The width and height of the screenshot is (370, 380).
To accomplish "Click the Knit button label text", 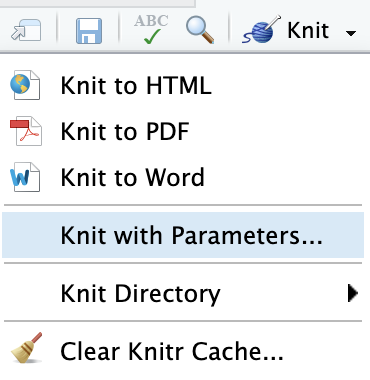I will [308, 30].
